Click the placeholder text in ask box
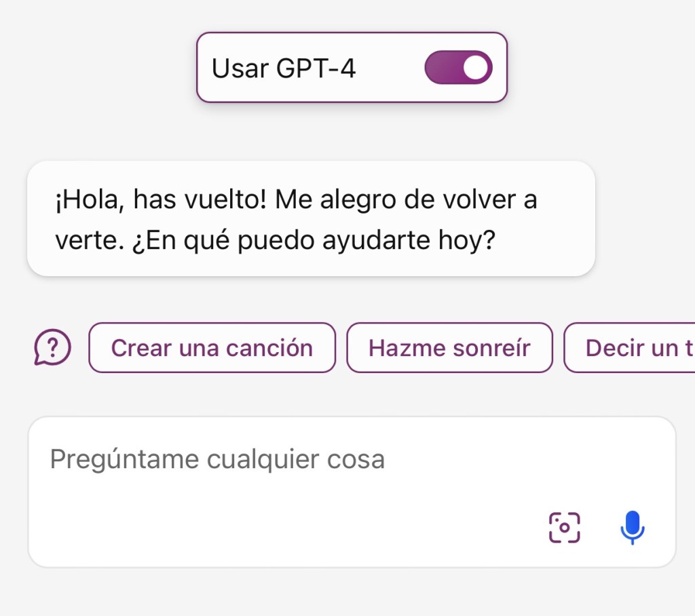This screenshot has width=695, height=616. click(x=217, y=460)
